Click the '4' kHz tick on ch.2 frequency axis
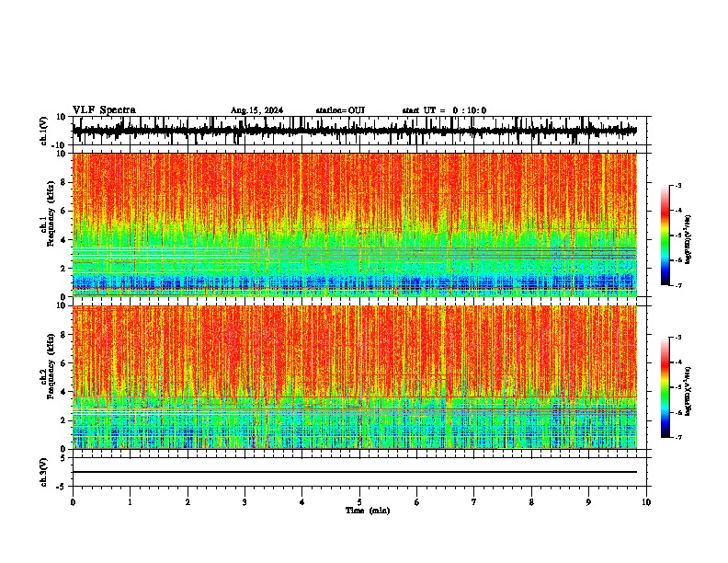The height and width of the screenshot is (563, 728). [x=63, y=392]
